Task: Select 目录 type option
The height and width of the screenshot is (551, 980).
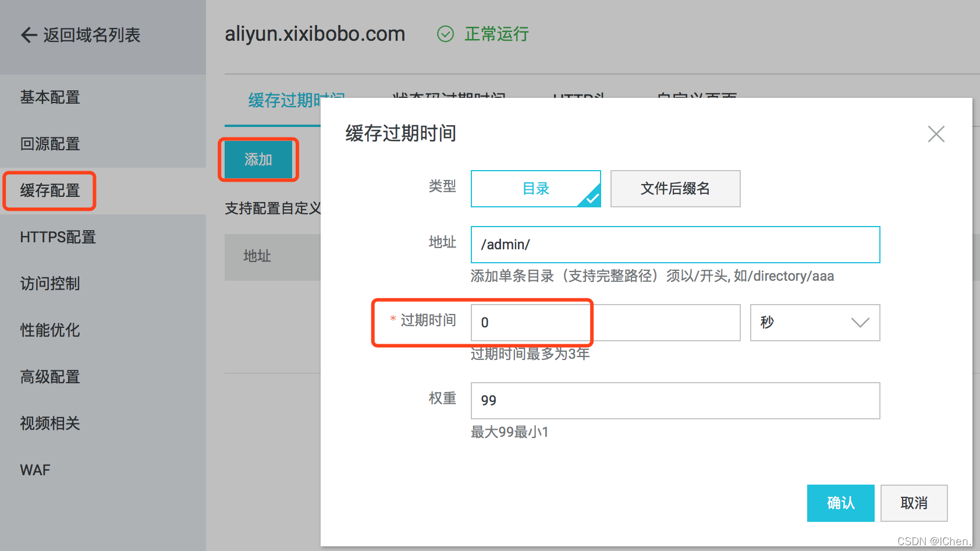Action: pos(535,189)
